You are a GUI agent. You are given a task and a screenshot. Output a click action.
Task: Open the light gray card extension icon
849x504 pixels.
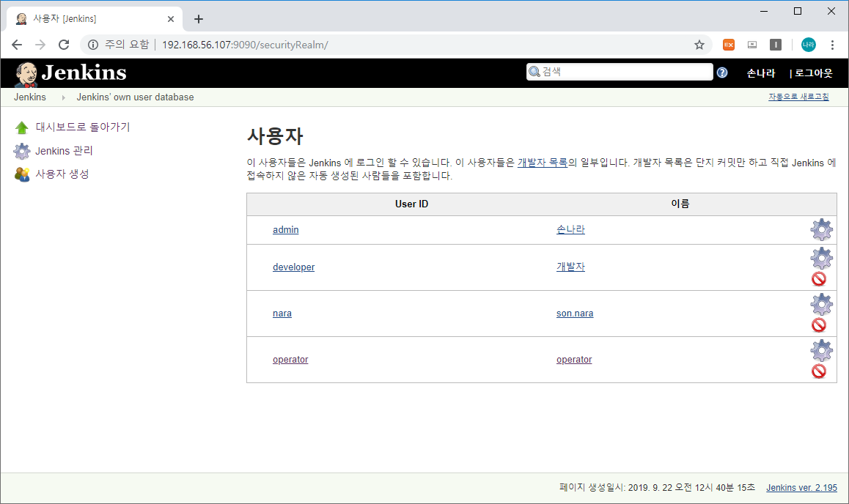tap(752, 45)
